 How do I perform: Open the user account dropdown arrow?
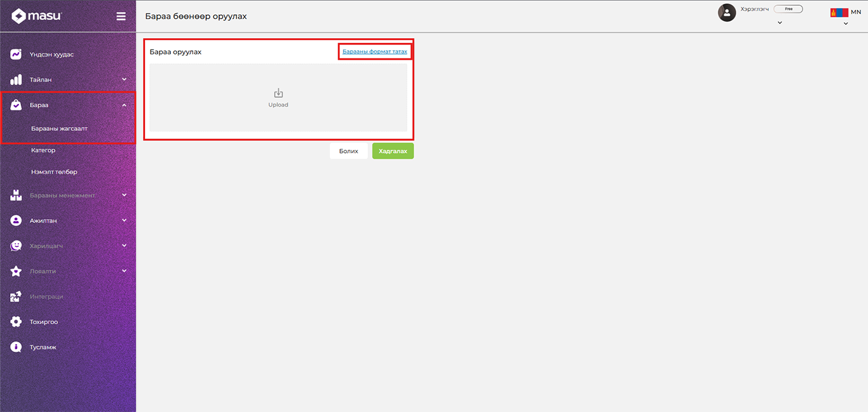780,23
